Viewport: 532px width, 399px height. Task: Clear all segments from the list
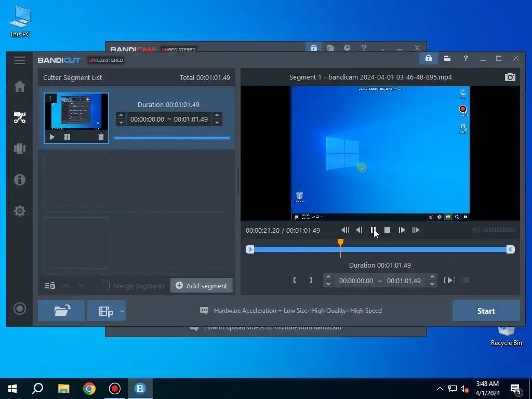coord(50,286)
